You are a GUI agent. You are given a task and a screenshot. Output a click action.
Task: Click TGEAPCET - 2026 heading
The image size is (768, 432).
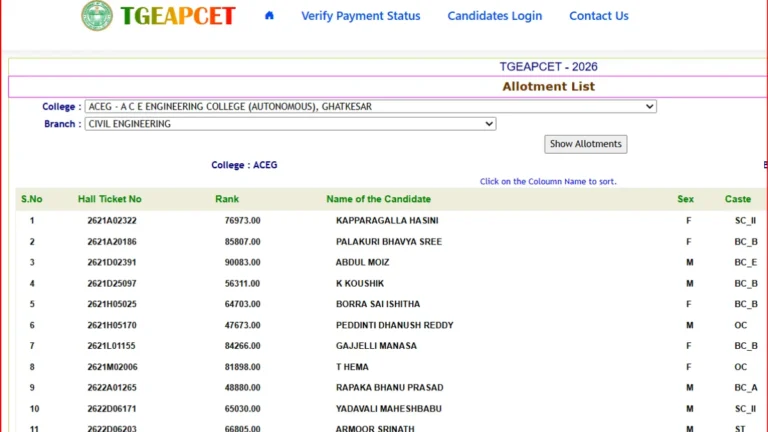click(548, 67)
